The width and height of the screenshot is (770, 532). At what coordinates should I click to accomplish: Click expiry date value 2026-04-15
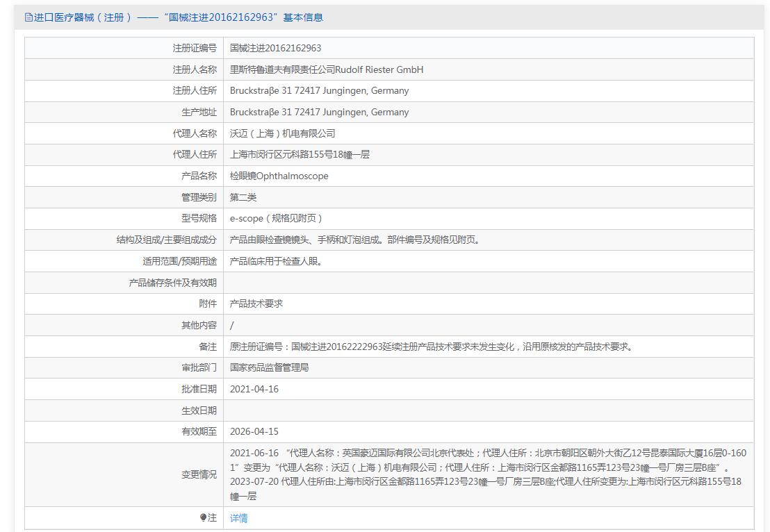click(x=254, y=431)
